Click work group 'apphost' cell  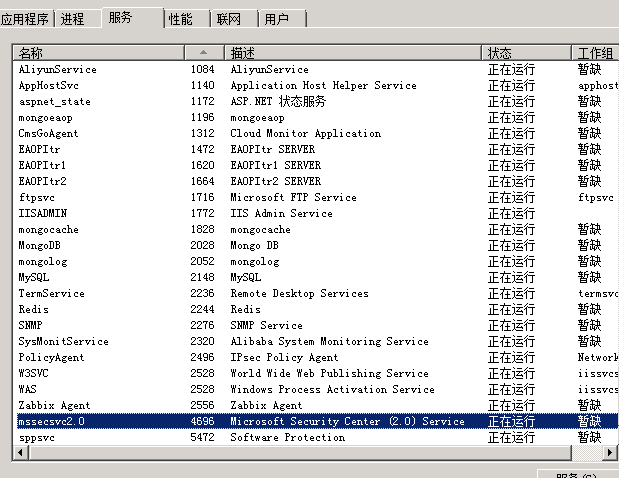[598, 86]
